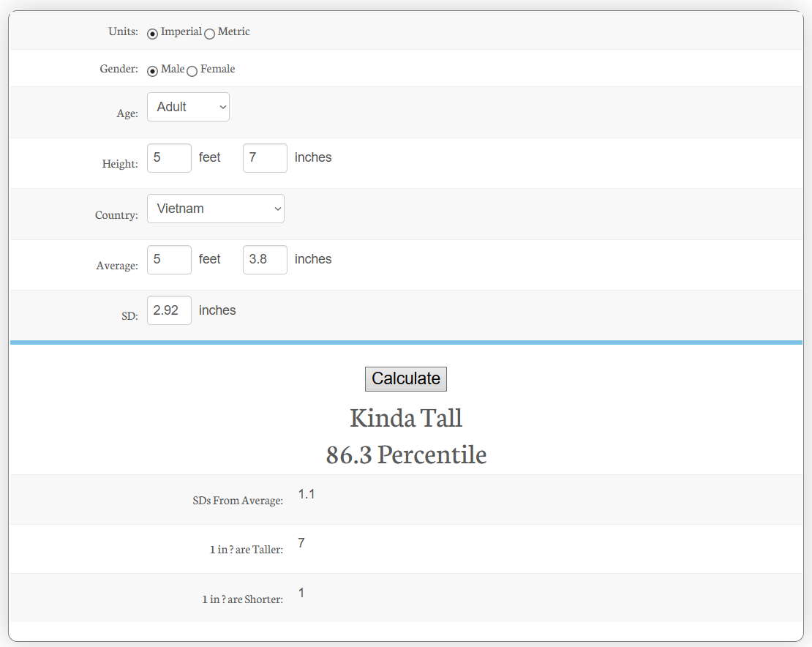Open the Country dropdown showing Vietnam
The height and width of the screenshot is (647, 812).
coord(215,209)
